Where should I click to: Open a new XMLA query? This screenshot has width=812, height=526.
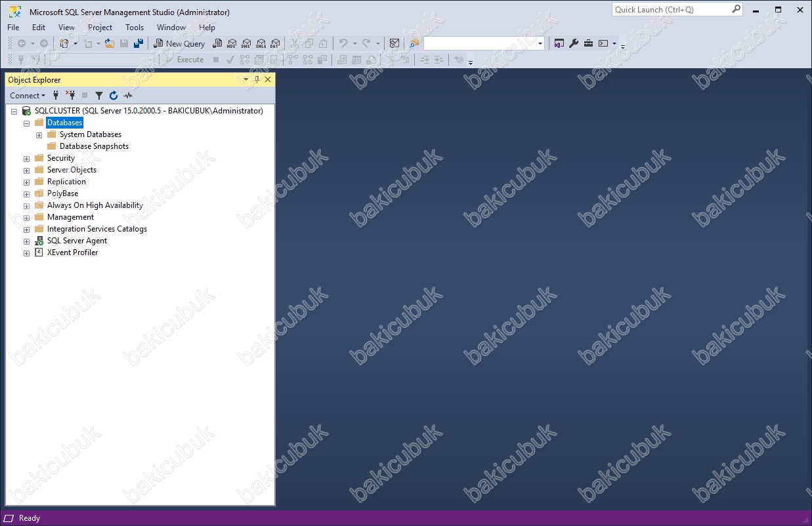coord(261,43)
